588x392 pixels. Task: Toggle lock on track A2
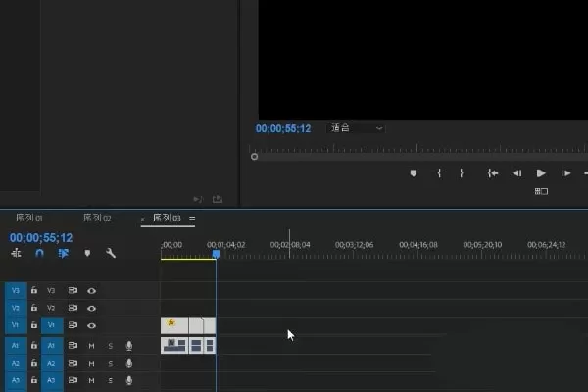point(34,363)
